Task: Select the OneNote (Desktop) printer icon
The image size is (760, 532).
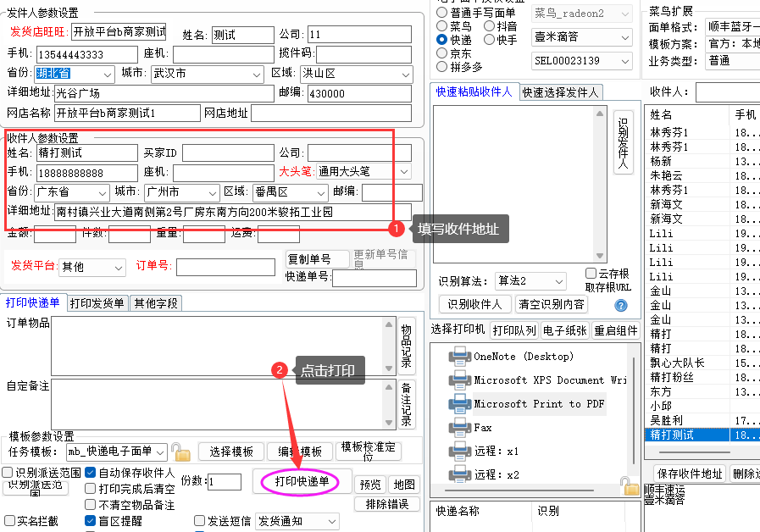Action: point(460,356)
